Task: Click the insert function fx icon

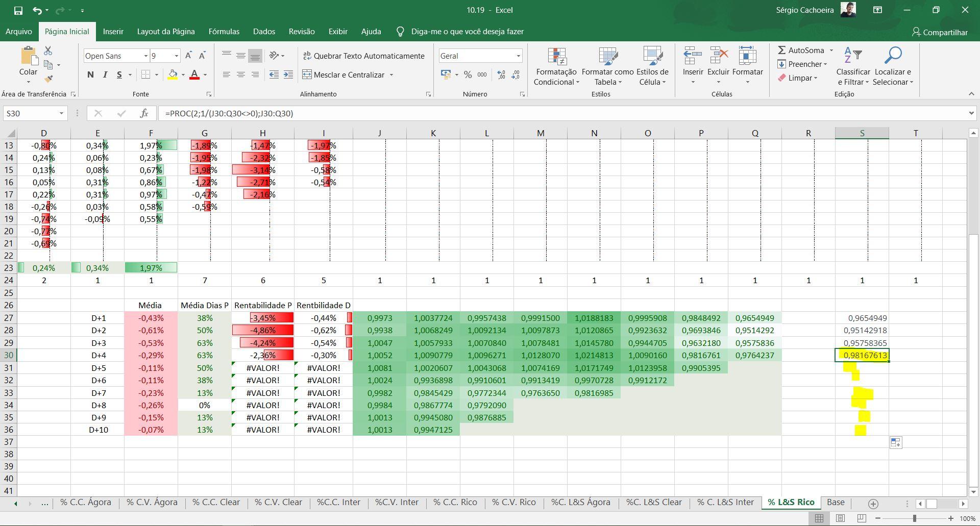Action: coord(144,113)
